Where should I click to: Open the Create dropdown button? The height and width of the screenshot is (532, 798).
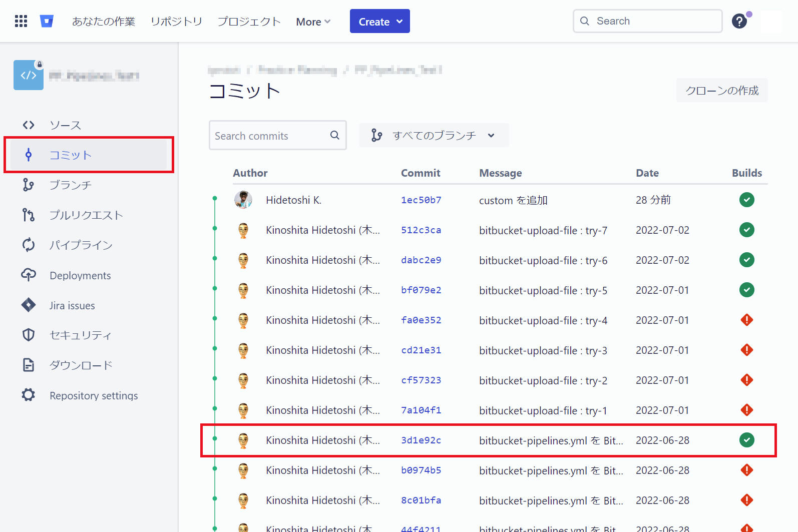[379, 22]
